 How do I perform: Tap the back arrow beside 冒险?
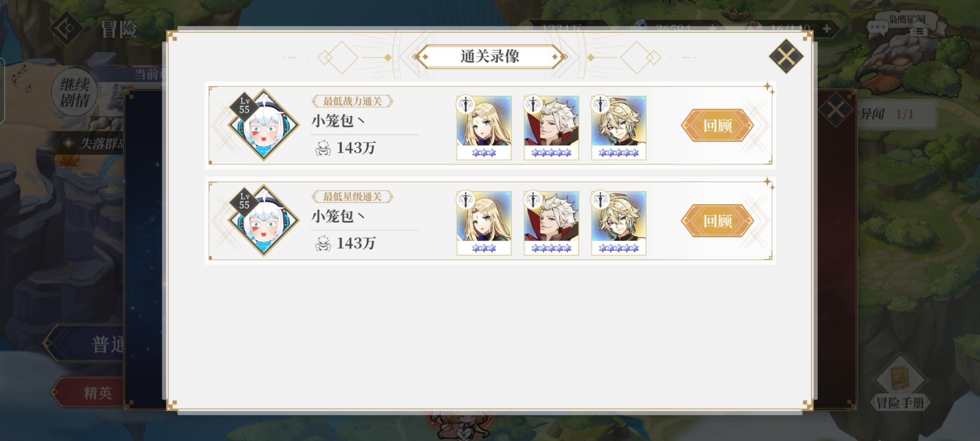click(67, 29)
